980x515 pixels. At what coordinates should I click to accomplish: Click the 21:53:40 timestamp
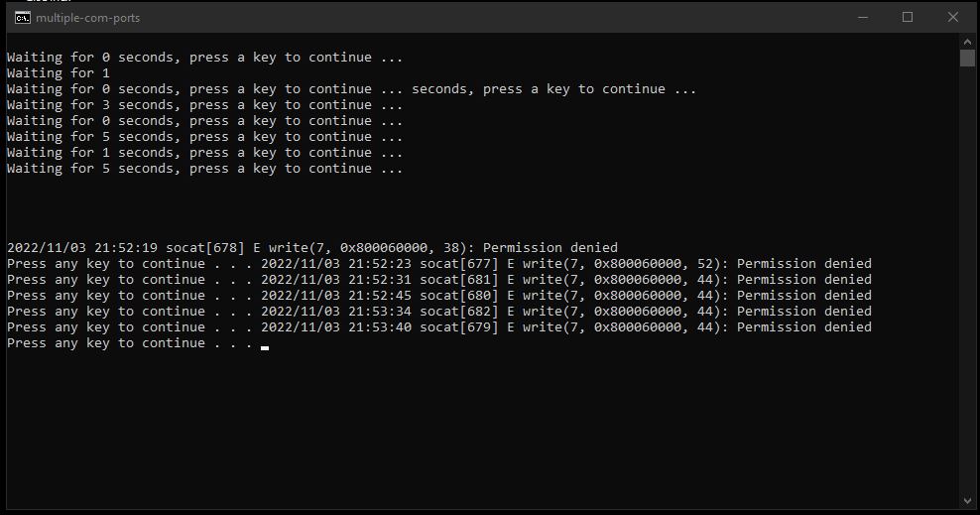click(379, 326)
